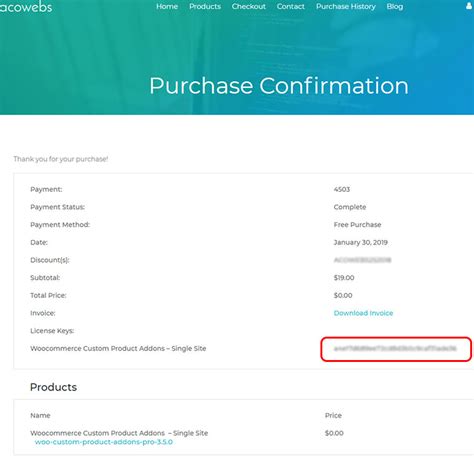Click the Invoice label

click(43, 313)
